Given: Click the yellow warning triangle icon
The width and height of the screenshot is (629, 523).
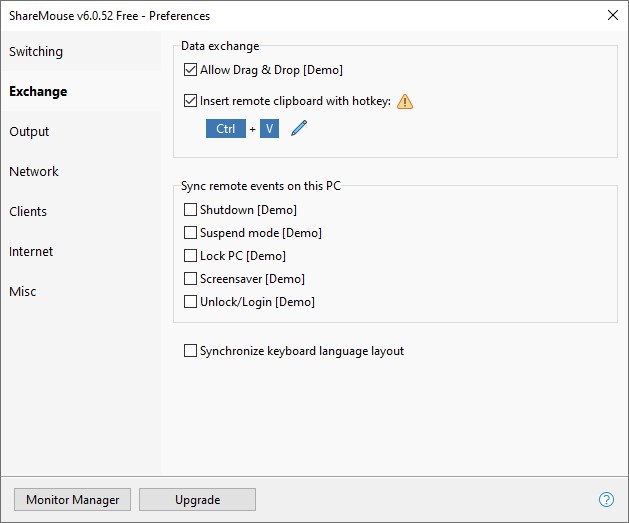Looking at the screenshot, I should tap(404, 101).
